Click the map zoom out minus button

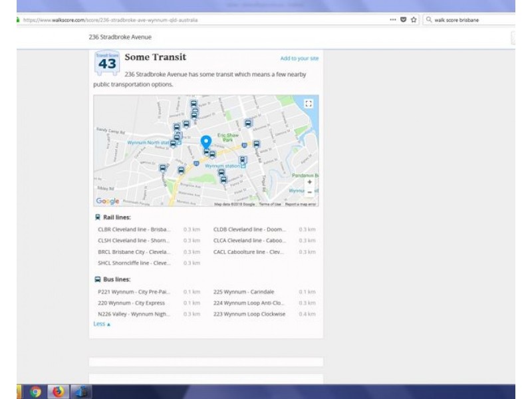coord(309,192)
